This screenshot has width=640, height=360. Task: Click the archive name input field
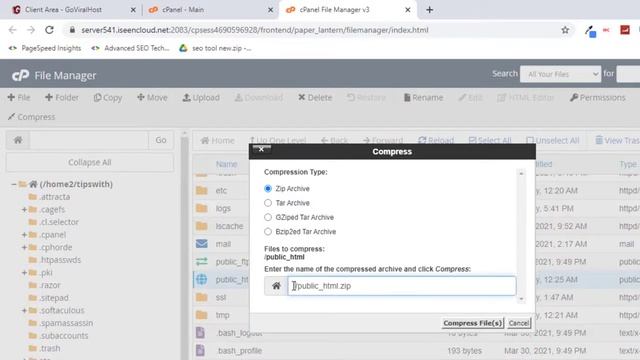tap(402, 286)
